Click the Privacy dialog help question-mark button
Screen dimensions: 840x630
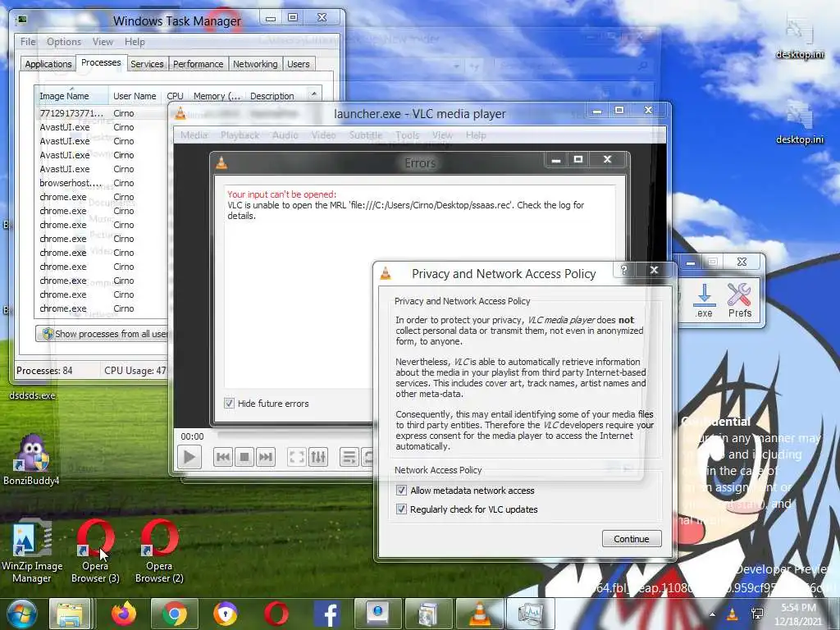[624, 269]
